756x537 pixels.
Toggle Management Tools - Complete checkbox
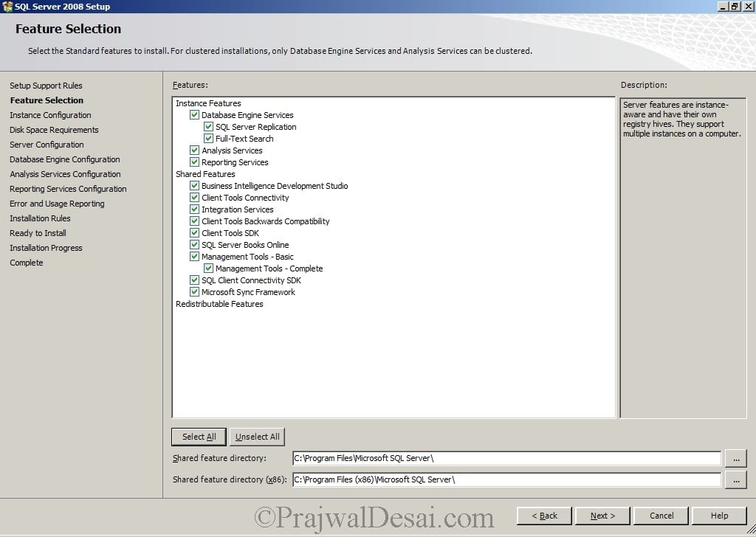pyautogui.click(x=208, y=268)
